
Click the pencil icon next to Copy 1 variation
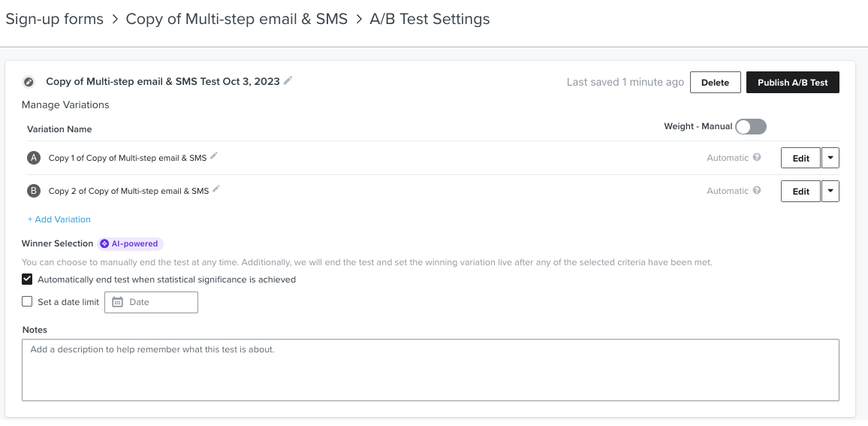click(x=214, y=156)
